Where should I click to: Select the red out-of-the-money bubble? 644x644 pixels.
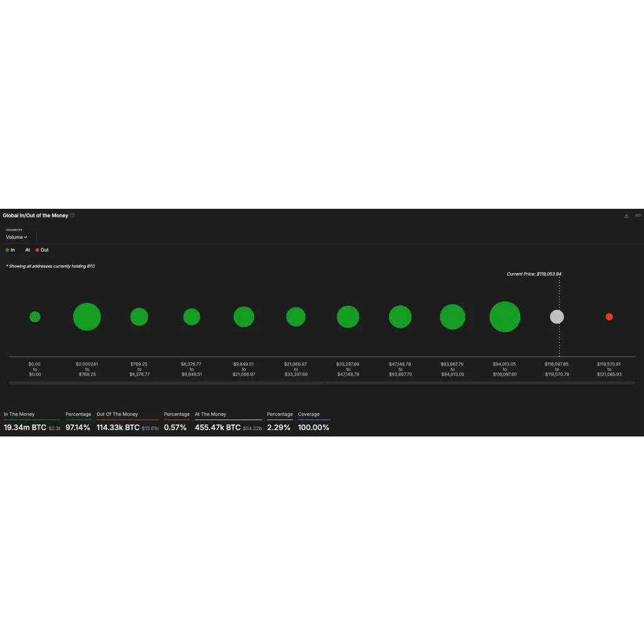(609, 317)
